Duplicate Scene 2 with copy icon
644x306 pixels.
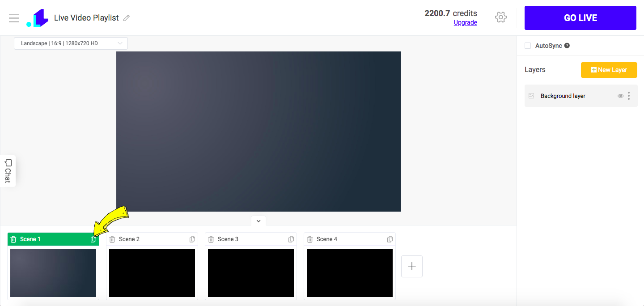(192, 239)
